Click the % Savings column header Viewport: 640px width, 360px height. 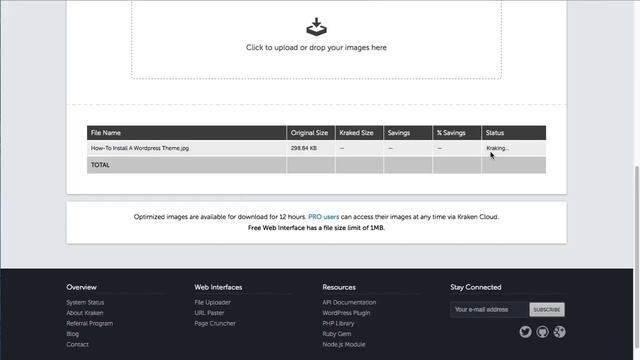point(457,133)
